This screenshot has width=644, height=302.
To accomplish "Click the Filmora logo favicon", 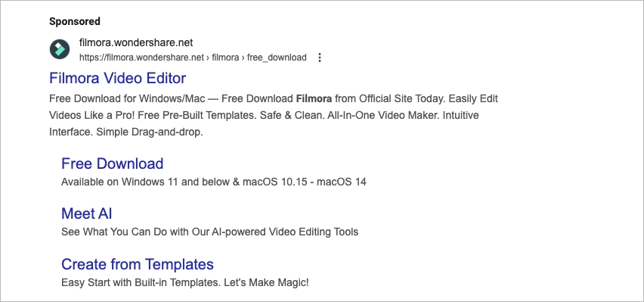I will pyautogui.click(x=60, y=49).
